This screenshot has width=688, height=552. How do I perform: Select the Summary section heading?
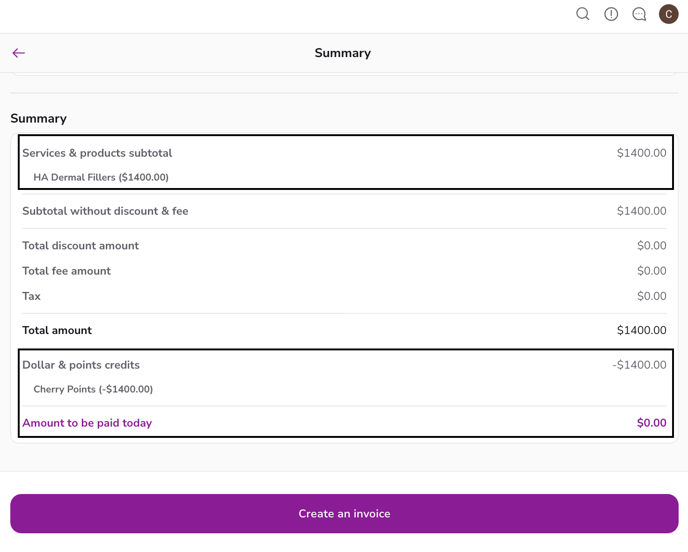pos(38,118)
